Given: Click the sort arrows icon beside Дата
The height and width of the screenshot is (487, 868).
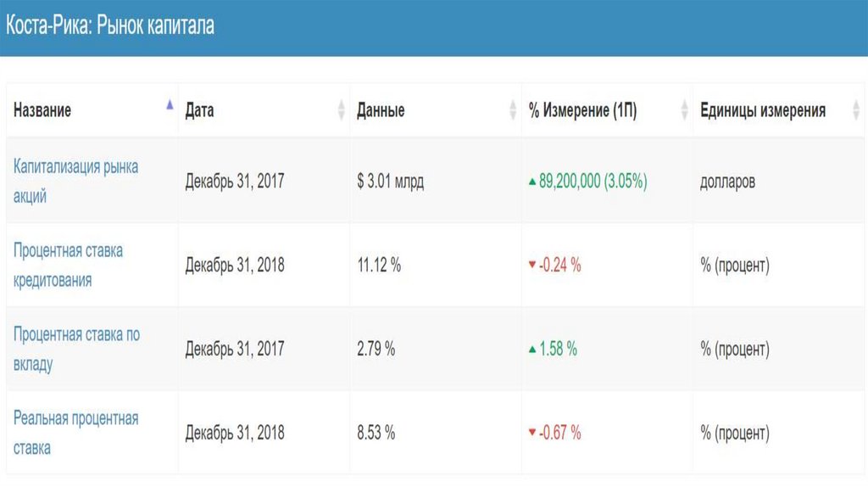Looking at the screenshot, I should click(342, 110).
